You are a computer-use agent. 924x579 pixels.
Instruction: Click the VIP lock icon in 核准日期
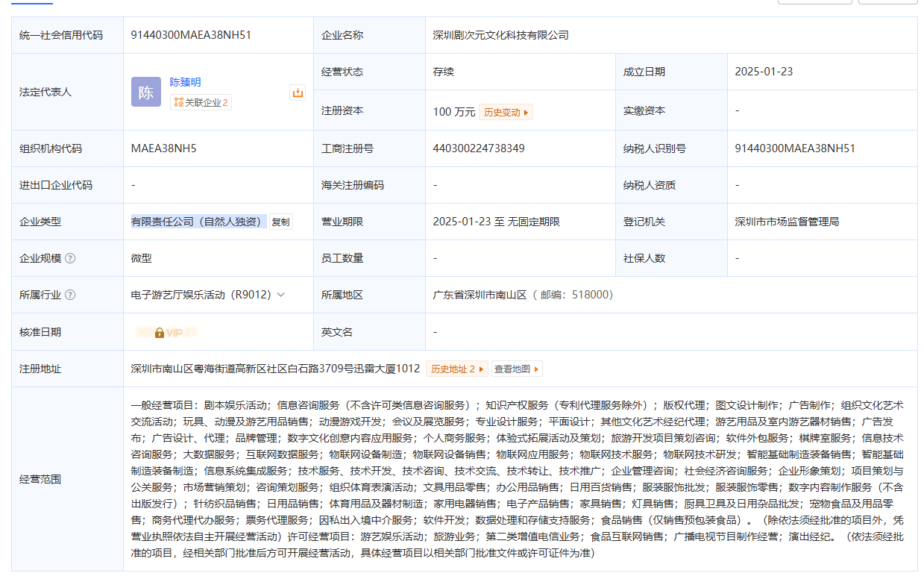pos(160,333)
